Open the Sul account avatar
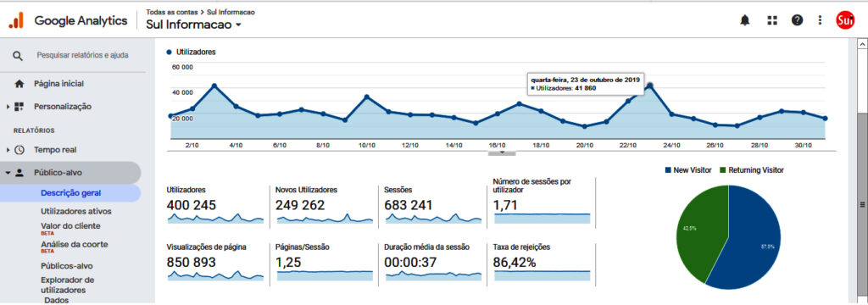The image size is (868, 305). tap(845, 20)
